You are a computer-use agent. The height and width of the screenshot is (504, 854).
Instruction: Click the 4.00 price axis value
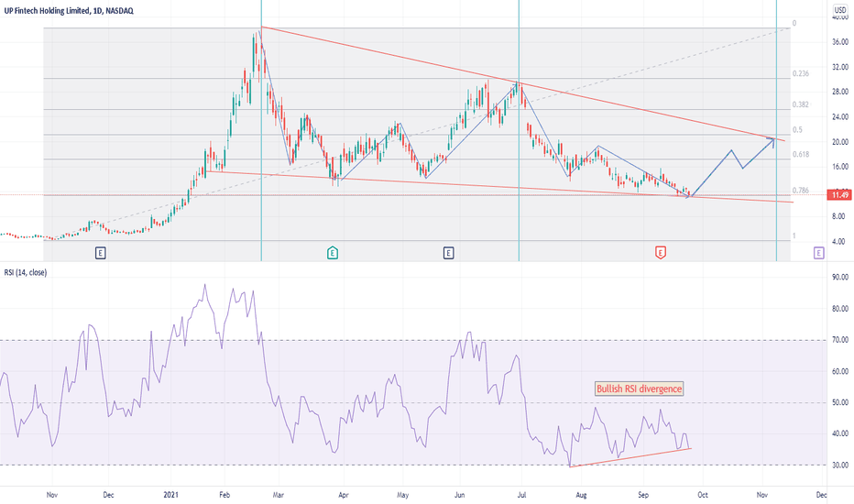coord(838,241)
